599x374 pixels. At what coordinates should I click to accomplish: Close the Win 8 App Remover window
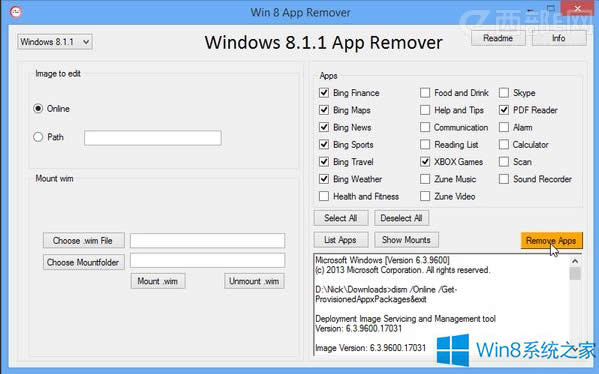click(578, 8)
